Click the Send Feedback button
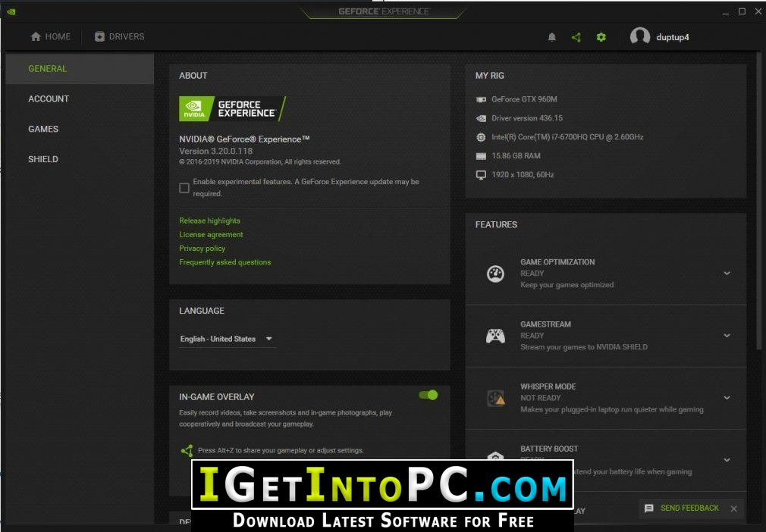Image resolution: width=766 pixels, height=532 pixels. [682, 508]
